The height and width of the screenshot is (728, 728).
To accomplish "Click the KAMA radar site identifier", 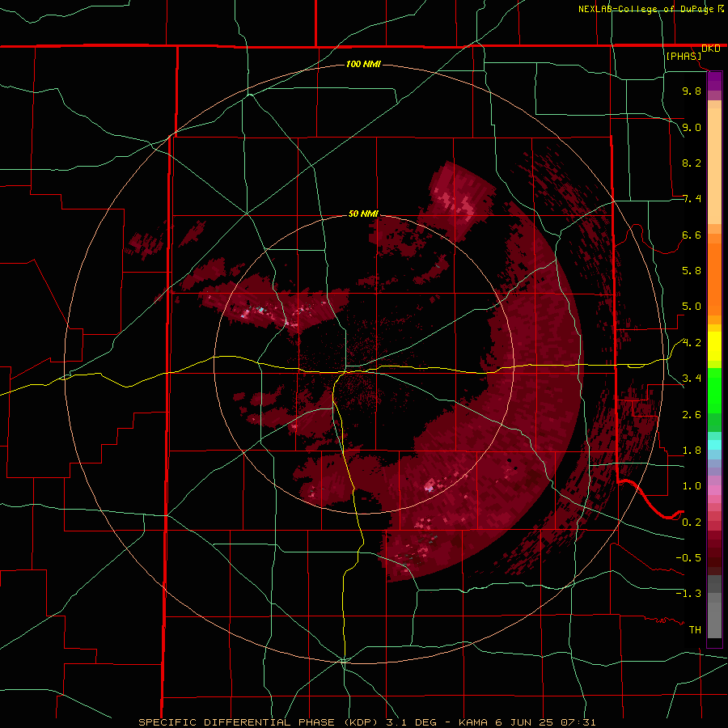I will tap(473, 722).
